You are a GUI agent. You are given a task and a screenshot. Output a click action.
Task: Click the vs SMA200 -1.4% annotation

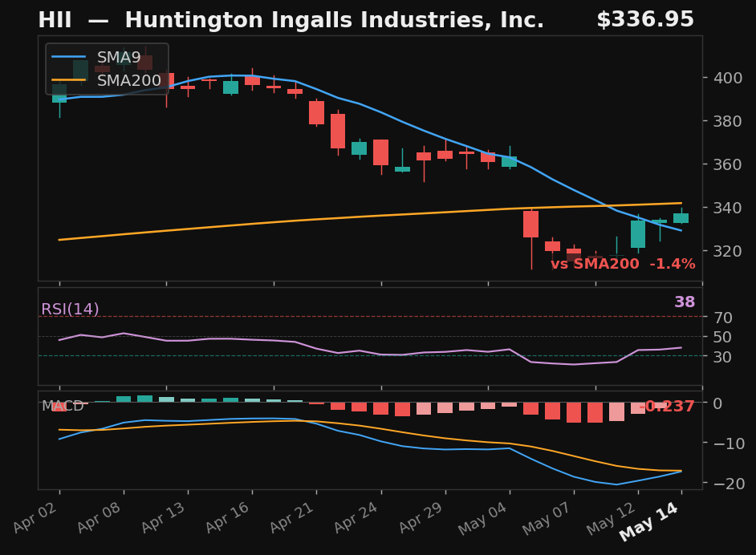(x=623, y=264)
